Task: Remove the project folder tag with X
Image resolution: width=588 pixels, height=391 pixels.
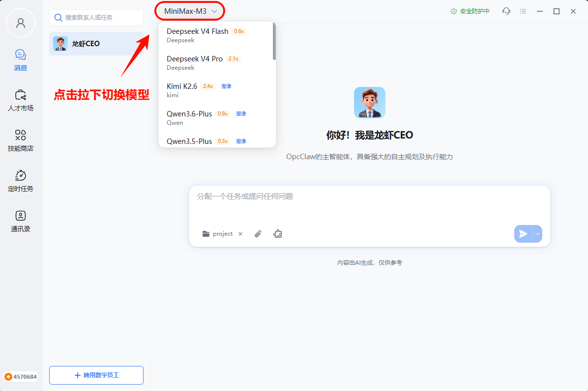Action: [240, 234]
